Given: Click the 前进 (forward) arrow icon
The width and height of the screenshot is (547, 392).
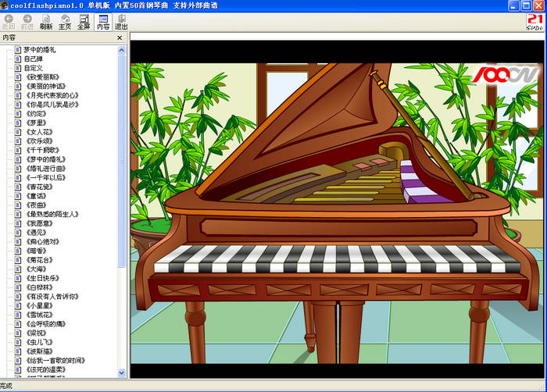Looking at the screenshot, I should pyautogui.click(x=27, y=19).
